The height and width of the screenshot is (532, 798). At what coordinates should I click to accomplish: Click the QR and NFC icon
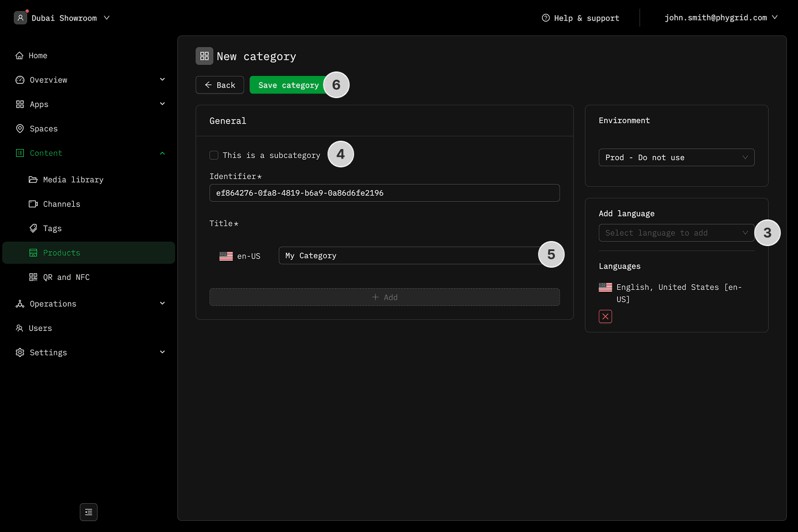coord(33,277)
